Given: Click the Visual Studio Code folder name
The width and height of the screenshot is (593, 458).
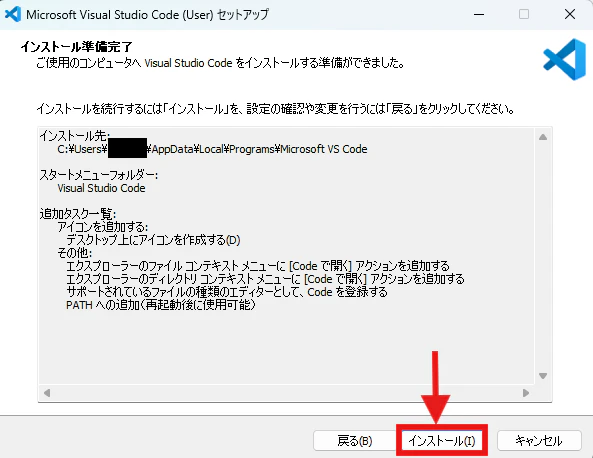Looking at the screenshot, I should click(101, 188).
